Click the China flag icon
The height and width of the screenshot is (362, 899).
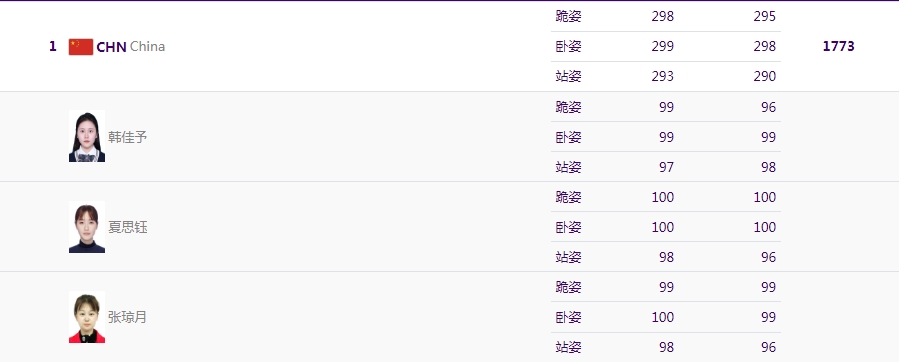pyautogui.click(x=81, y=47)
